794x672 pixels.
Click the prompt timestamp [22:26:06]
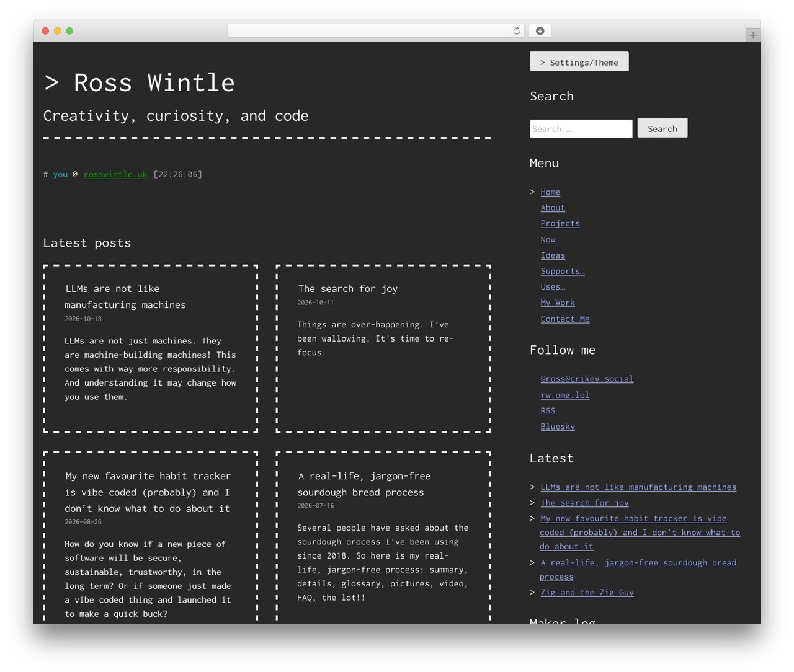178,175
